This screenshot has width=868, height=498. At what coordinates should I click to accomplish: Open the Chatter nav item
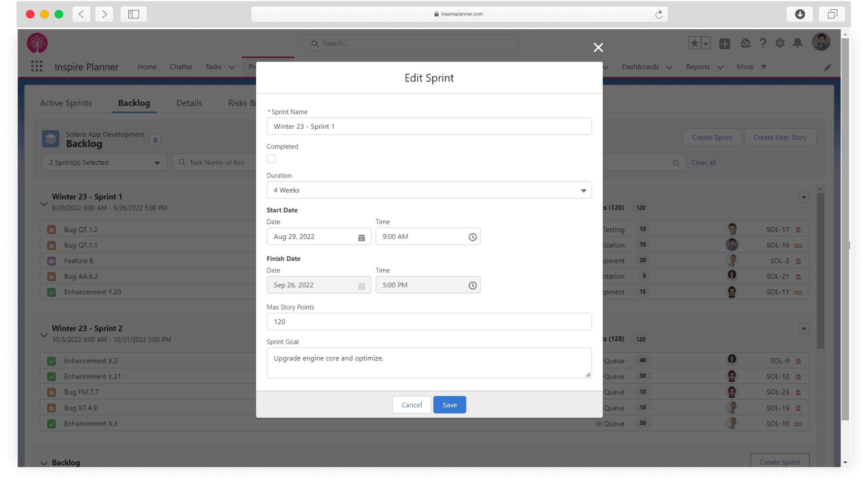point(181,67)
